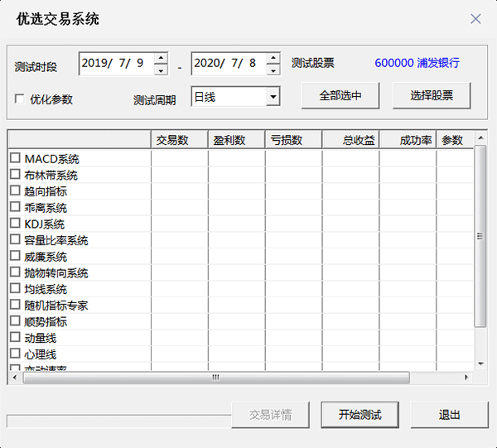Sort by the 亏损数 column header
Image resolution: width=497 pixels, height=448 pixels.
pos(293,140)
